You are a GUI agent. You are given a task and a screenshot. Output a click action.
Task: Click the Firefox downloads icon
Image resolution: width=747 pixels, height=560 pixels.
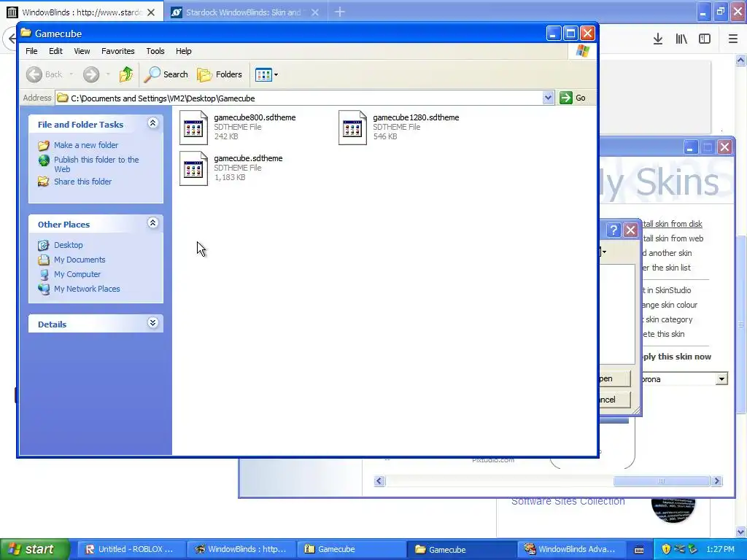coord(658,39)
